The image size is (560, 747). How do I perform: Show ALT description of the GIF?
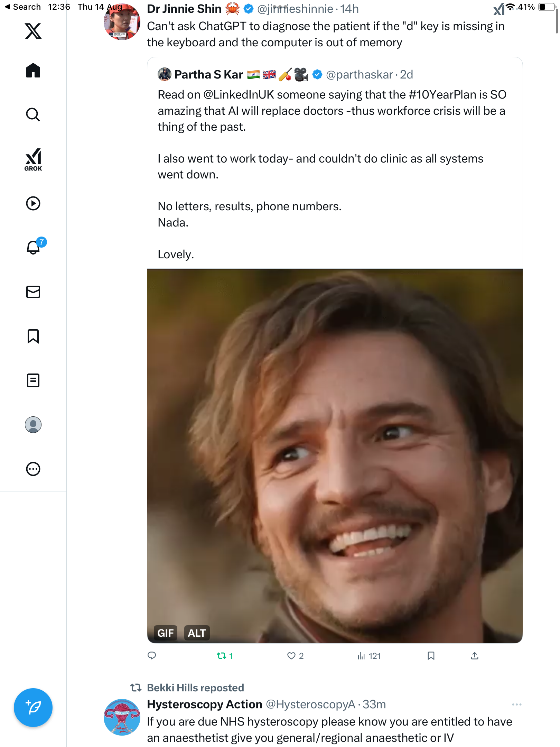[x=197, y=633]
